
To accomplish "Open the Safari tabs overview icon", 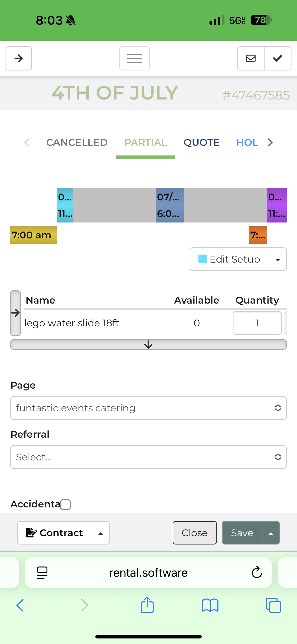I will pos(273,605).
